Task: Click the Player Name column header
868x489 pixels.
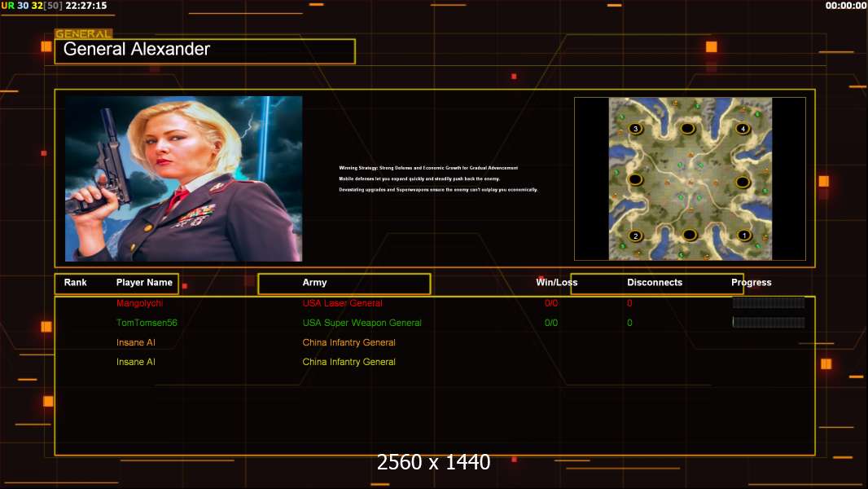Action: click(144, 283)
